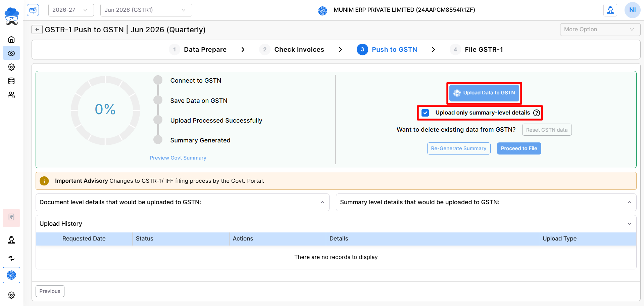The width and height of the screenshot is (644, 306).
Task: Open the GST module icon in the sidebar
Action: [x=11, y=275]
